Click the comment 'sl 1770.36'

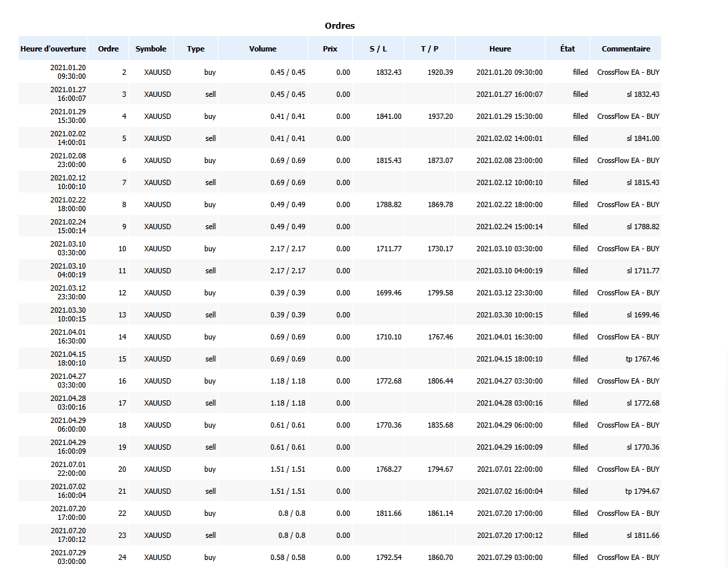click(x=643, y=447)
